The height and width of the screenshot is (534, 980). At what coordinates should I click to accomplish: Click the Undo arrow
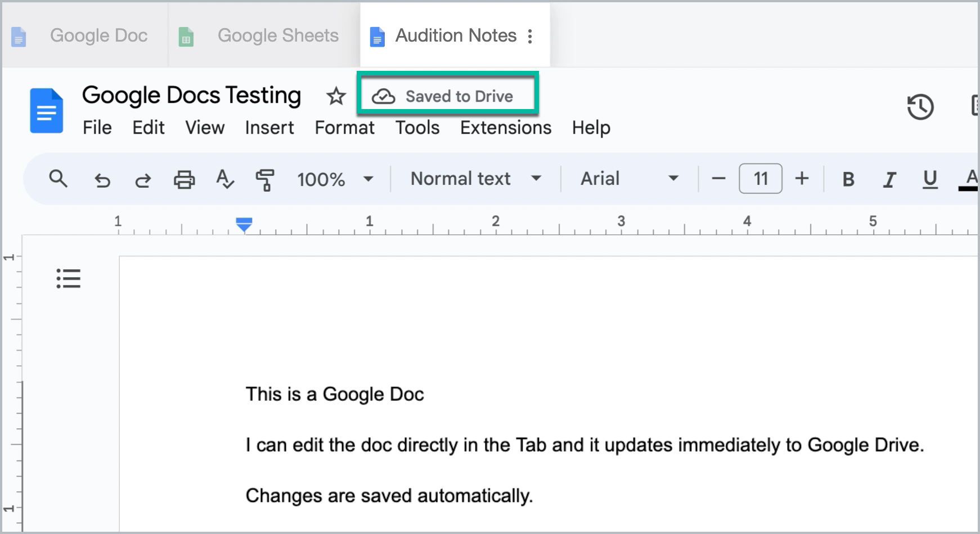[x=102, y=180]
